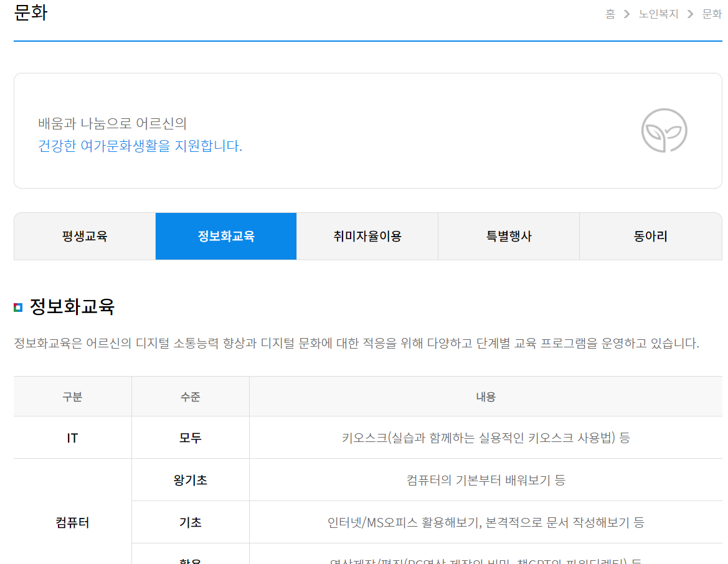Click the 수준 column header

190,396
